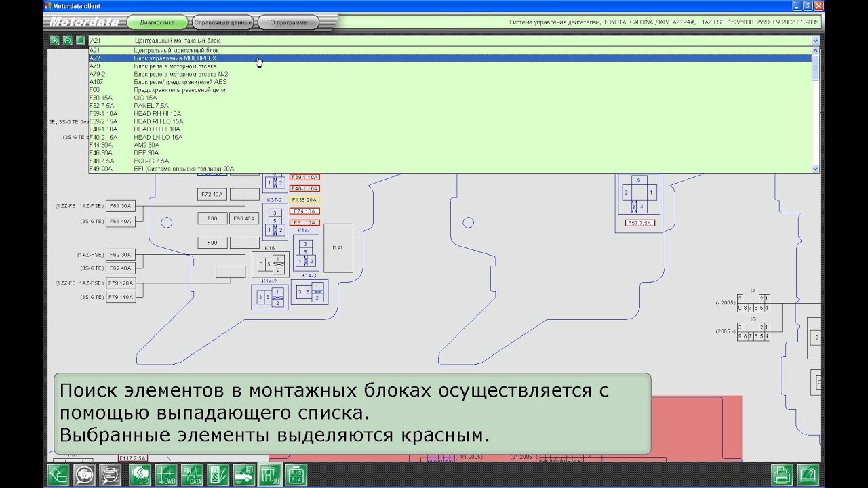Select F48 7,5A ECU-IG entry
Viewport: 868px width, 488px height.
[450, 161]
